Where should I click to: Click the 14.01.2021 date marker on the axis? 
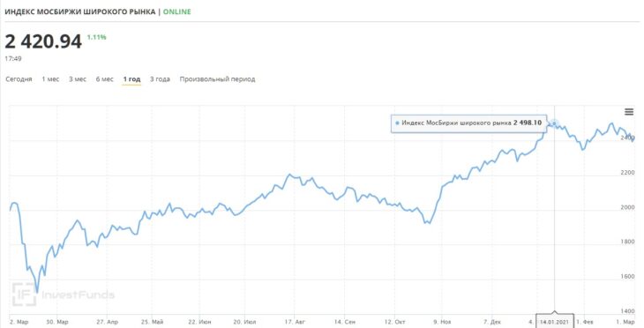click(x=555, y=322)
